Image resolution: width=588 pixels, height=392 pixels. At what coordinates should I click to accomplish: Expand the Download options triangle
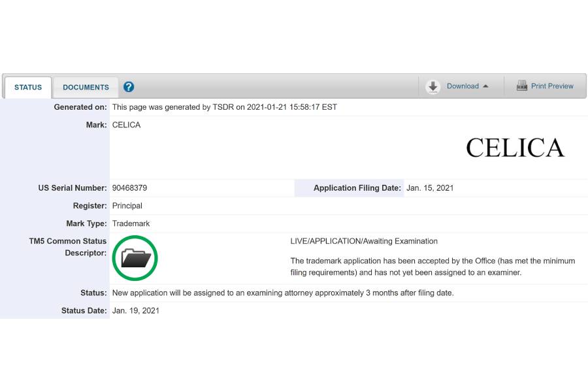click(485, 86)
